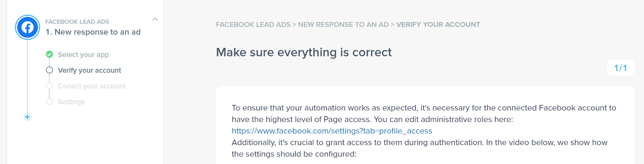Click the 1/1 page indicator
The height and width of the screenshot is (164, 644).
[x=620, y=68]
